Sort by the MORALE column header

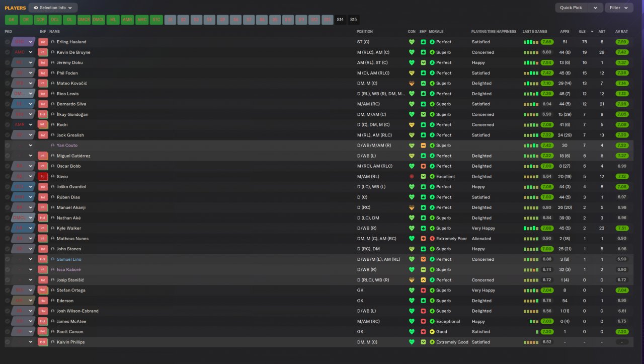pyautogui.click(x=436, y=31)
